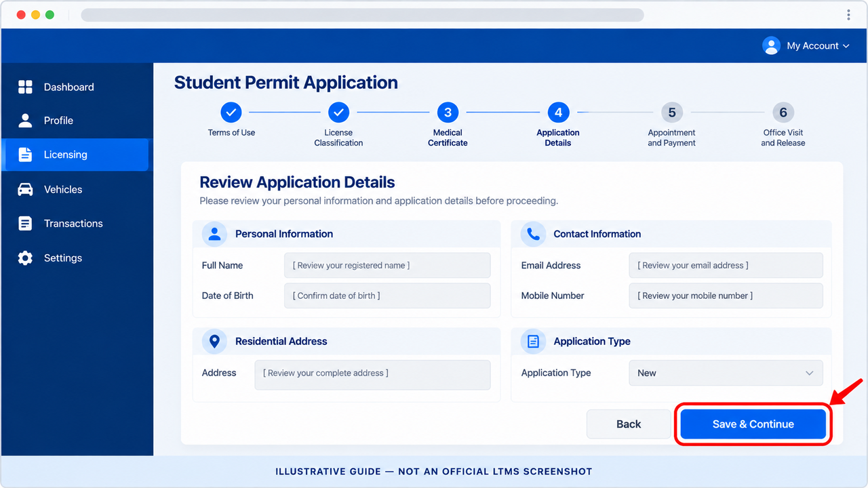Open the Vehicles car icon
868x488 pixels.
pyautogui.click(x=25, y=189)
